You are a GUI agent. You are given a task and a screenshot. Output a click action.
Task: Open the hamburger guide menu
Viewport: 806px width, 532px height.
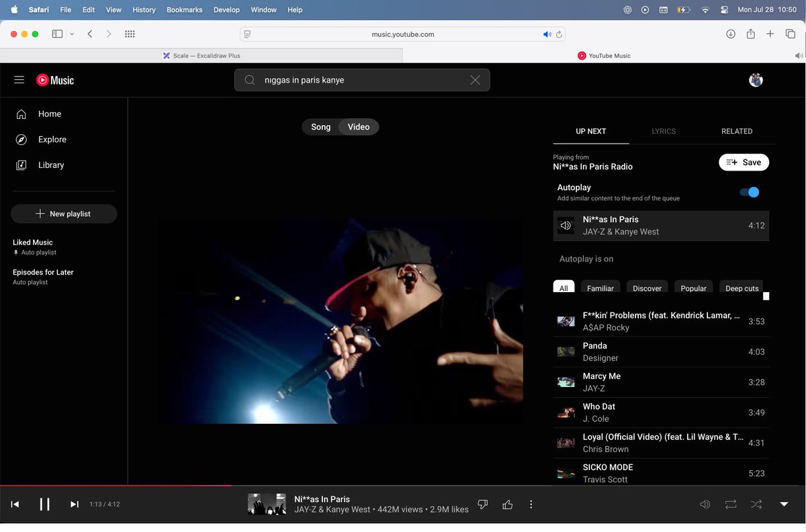(x=19, y=80)
